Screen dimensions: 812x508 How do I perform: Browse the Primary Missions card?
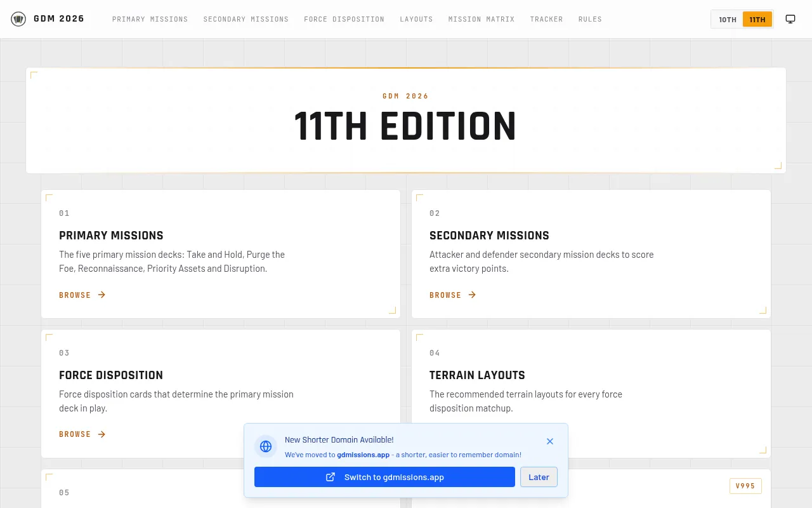click(82, 295)
